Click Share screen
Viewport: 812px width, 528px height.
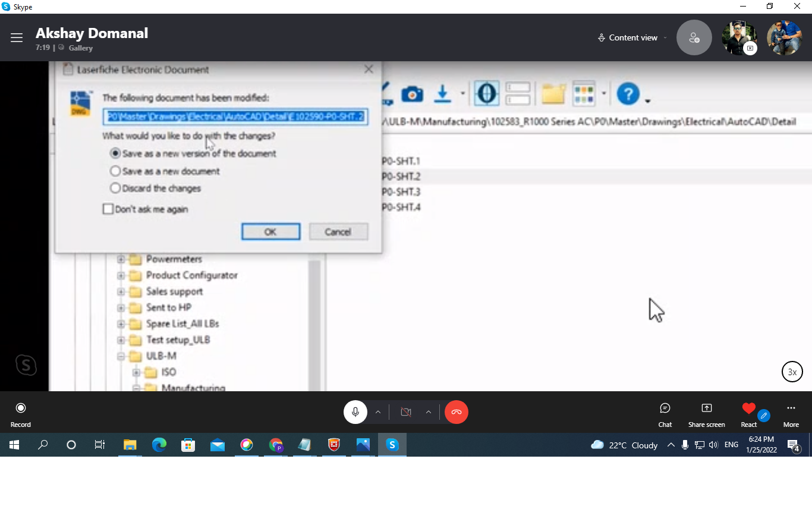click(707, 414)
